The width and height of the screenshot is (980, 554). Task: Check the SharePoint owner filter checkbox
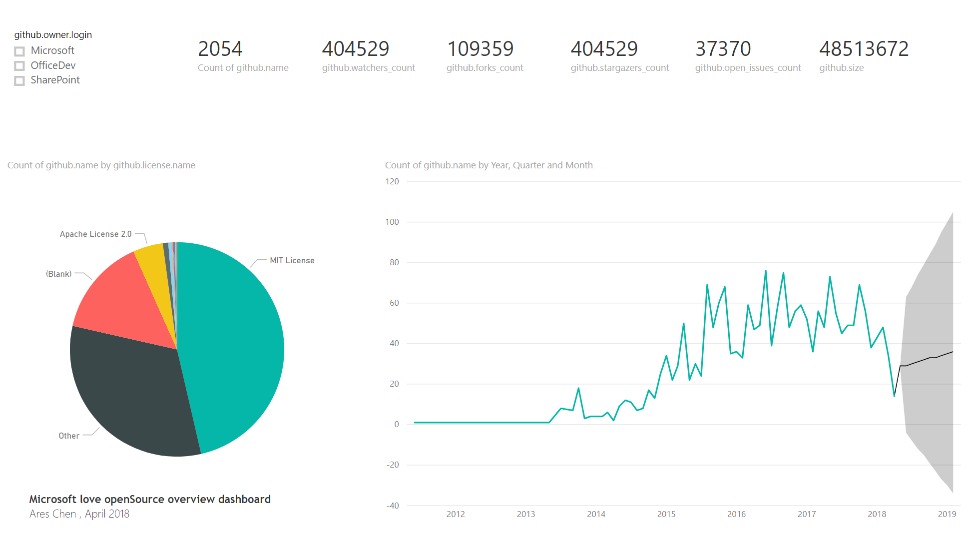[19, 80]
